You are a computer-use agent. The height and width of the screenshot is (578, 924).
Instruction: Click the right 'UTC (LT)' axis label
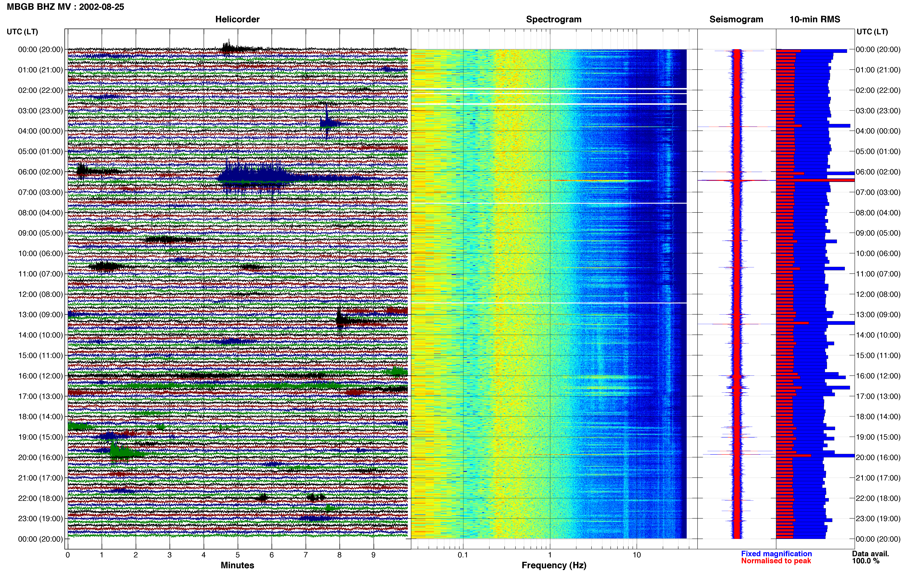872,32
